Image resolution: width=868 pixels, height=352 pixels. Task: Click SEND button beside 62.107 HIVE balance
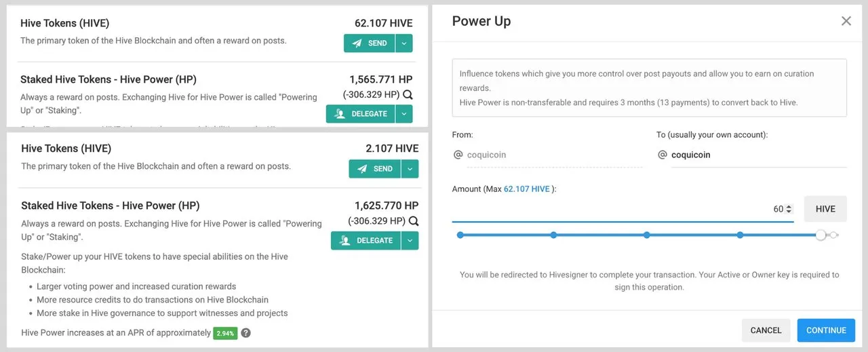click(x=369, y=43)
